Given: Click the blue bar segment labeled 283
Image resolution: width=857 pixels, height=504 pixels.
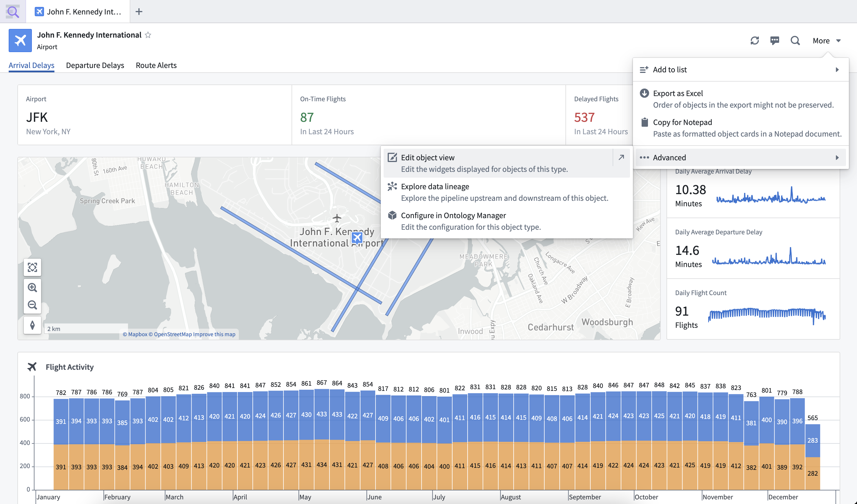Looking at the screenshot, I should click(812, 440).
